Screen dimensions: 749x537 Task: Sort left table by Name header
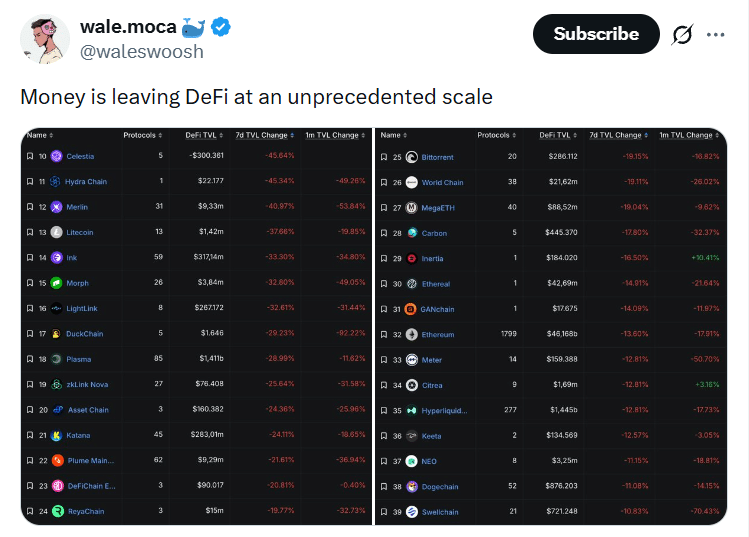40,135
